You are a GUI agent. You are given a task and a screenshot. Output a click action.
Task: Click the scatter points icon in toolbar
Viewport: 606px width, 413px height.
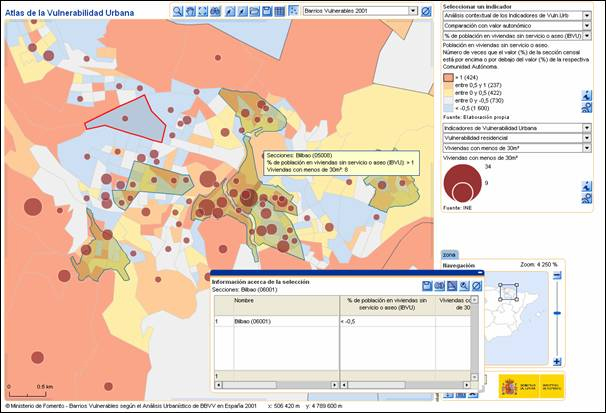[293, 11]
